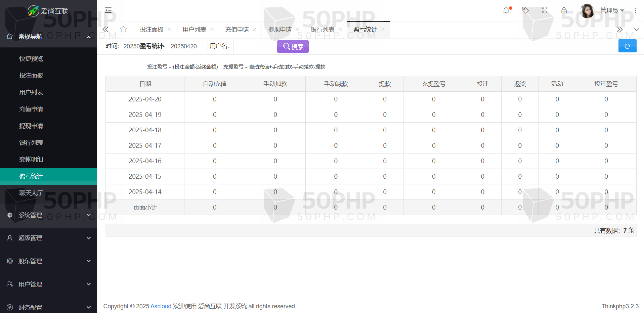Click the 用户名 input field

254,46
